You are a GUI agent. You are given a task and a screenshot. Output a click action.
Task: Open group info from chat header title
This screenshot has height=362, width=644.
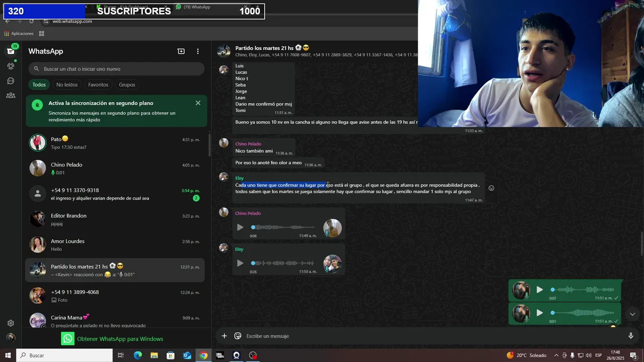272,48
